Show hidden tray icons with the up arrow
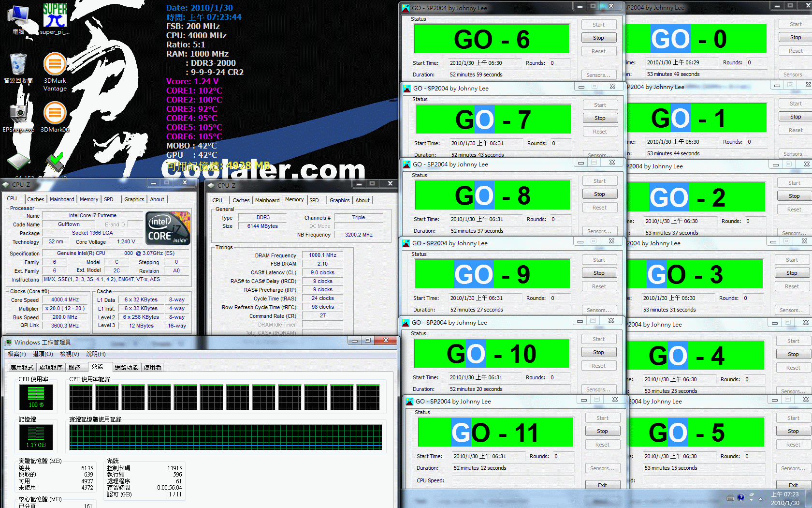This screenshot has height=508, width=812. point(760,499)
